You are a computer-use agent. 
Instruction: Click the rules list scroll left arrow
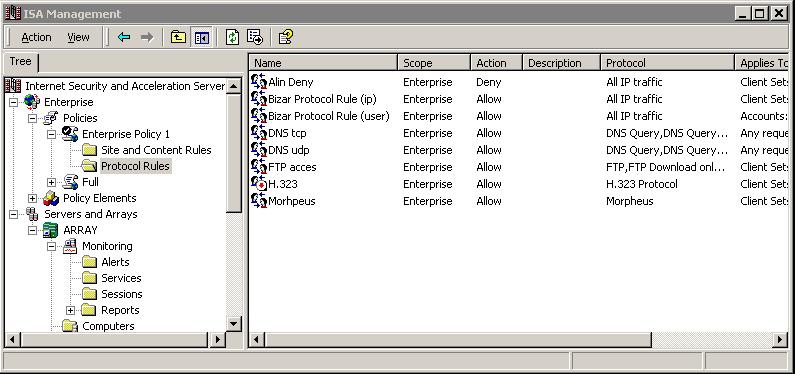pos(256,340)
